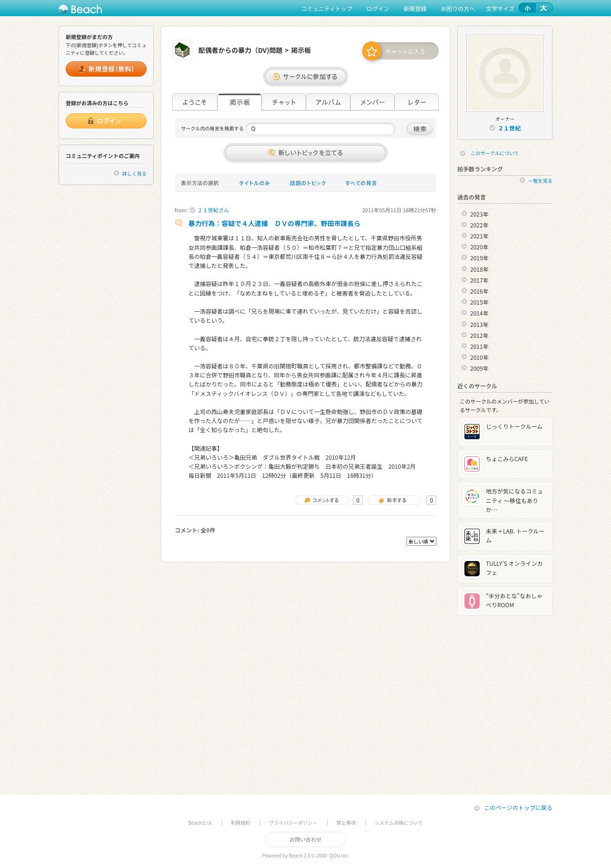Open 半分おとな おしゃべりROOM circle icon
Screen dimensions: 611x868
click(x=472, y=601)
